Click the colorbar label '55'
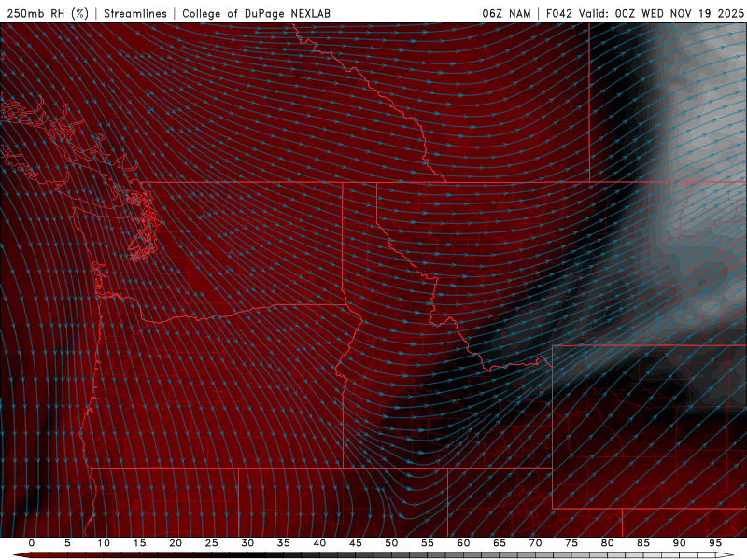Screen dimensions: 747x560 [x=428, y=543]
